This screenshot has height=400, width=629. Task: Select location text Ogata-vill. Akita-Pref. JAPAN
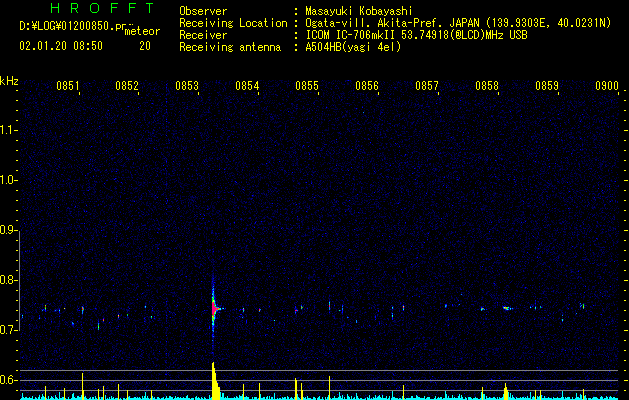point(392,23)
